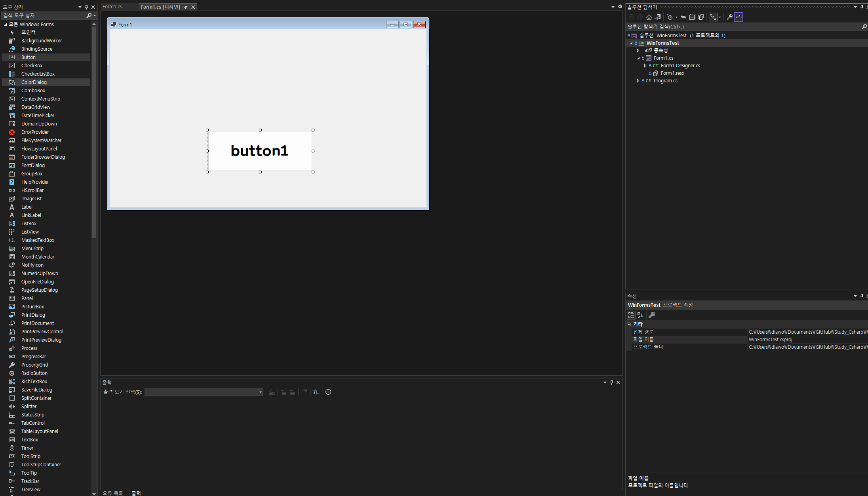This screenshot has height=496, width=868.
Task: Click the Pending Changes Filter clock icon
Action: tap(670, 17)
